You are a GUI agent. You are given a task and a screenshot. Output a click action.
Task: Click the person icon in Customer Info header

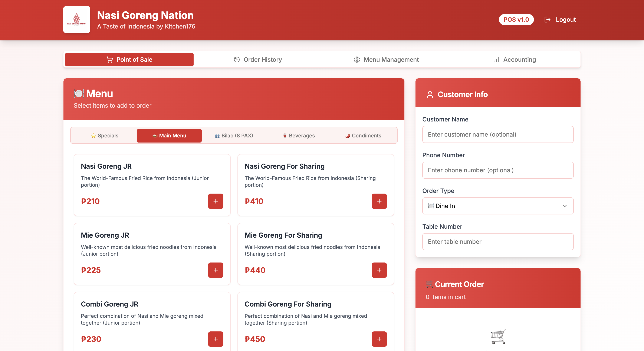pos(430,94)
